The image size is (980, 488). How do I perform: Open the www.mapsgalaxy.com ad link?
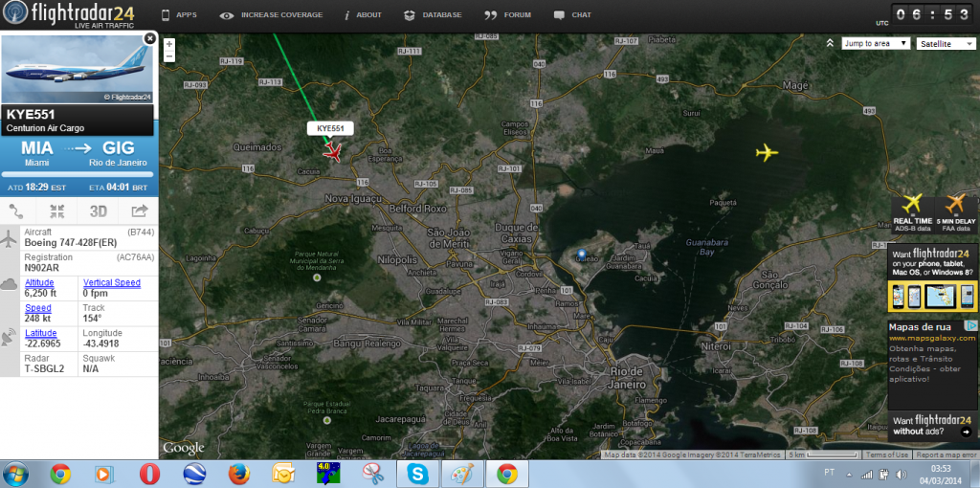[932, 338]
